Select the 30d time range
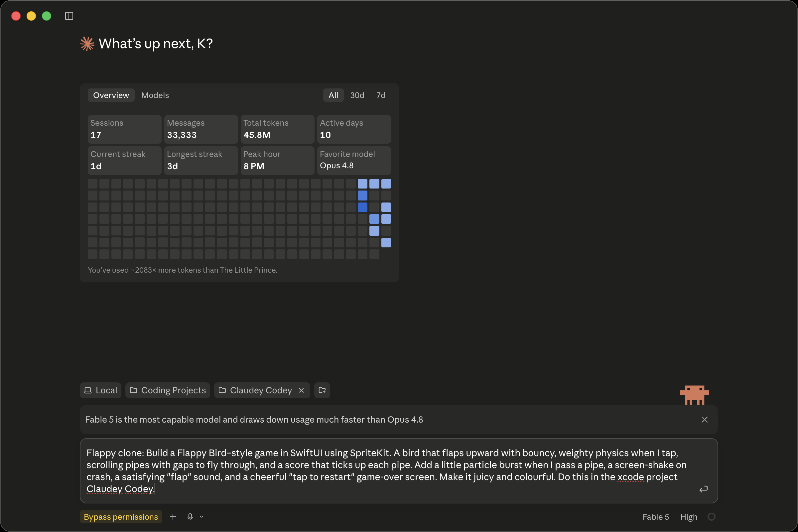 (x=357, y=95)
